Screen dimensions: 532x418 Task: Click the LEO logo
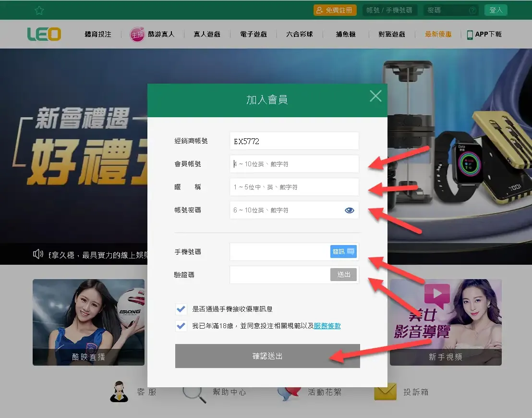click(x=44, y=34)
